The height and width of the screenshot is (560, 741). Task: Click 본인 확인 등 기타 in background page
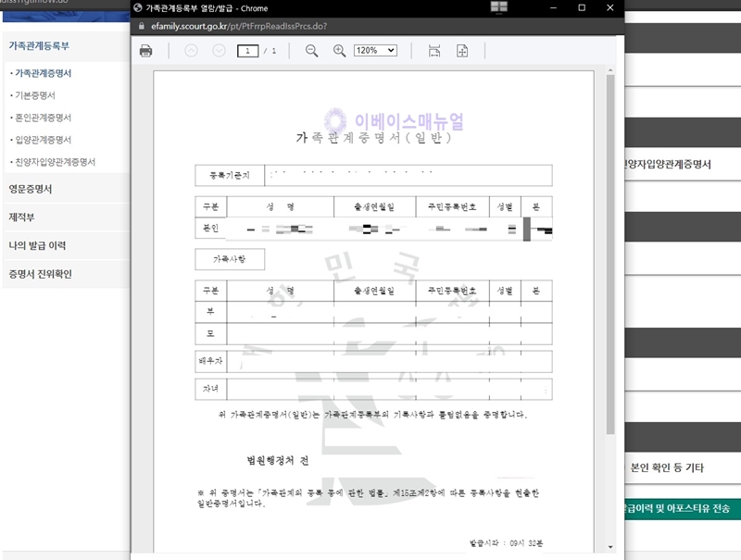[667, 467]
